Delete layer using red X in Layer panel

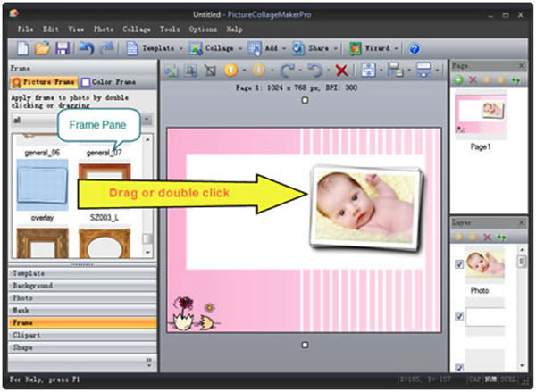point(487,238)
